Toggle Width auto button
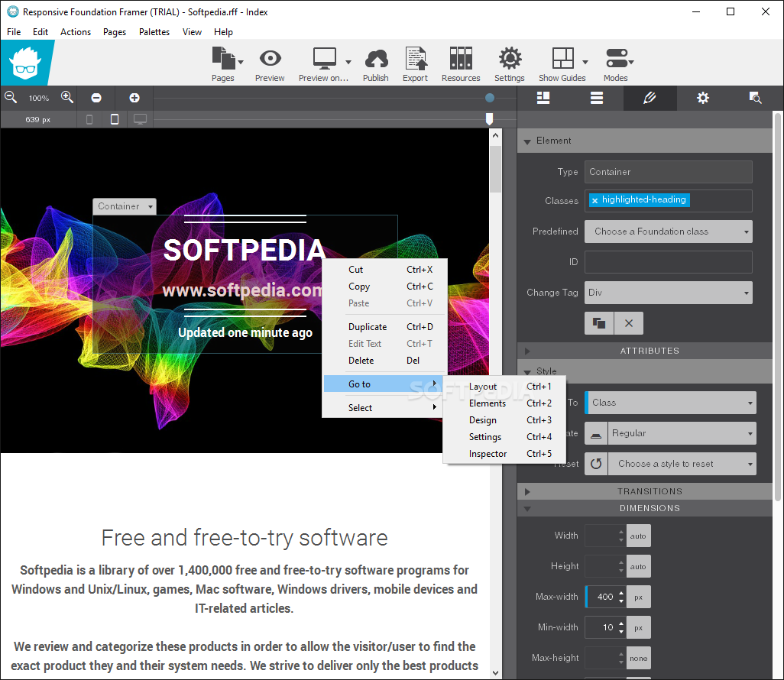The height and width of the screenshot is (680, 784). [x=638, y=536]
